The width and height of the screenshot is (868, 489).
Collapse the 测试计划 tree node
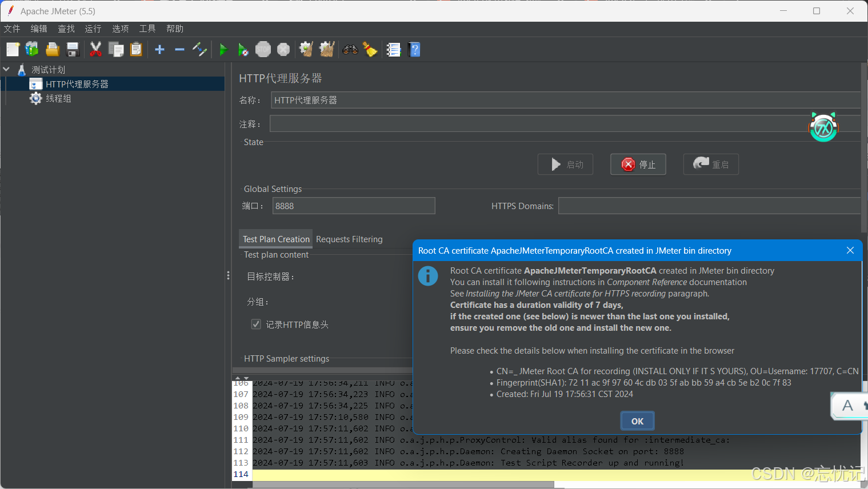6,70
